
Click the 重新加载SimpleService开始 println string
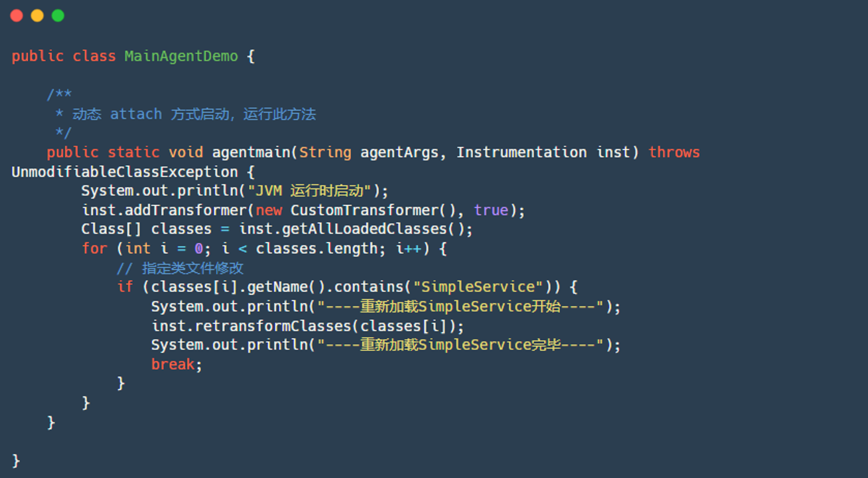460,307
